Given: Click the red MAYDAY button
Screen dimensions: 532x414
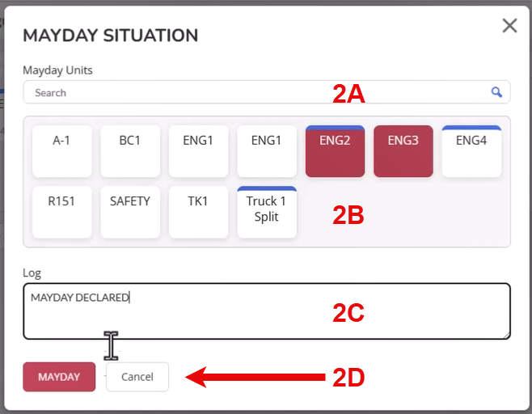Looking at the screenshot, I should [x=59, y=377].
